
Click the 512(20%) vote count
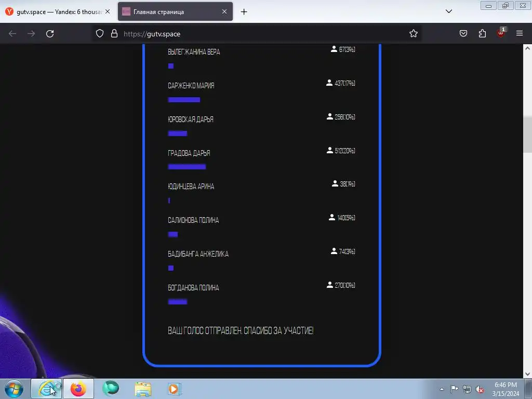click(345, 151)
